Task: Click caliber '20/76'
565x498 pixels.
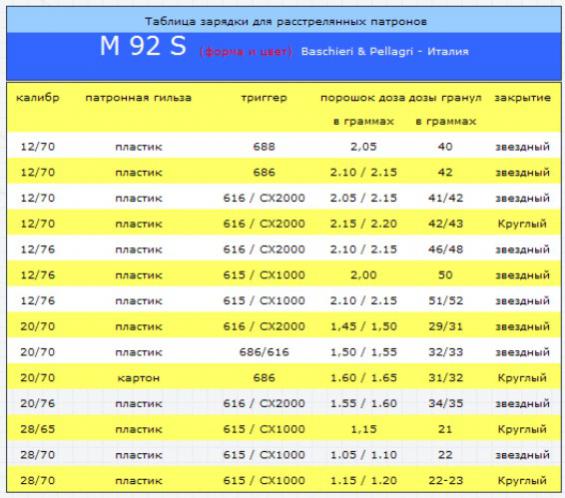Action: [37, 403]
